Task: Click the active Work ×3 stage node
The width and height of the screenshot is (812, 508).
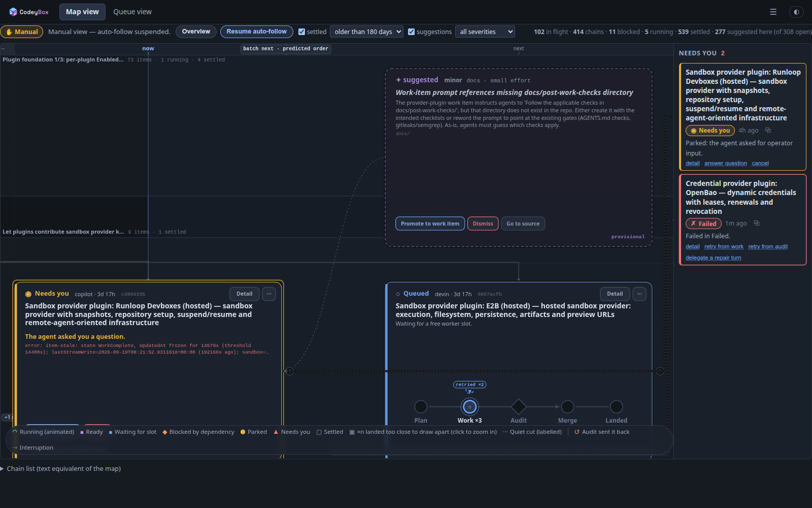Action: pyautogui.click(x=469, y=406)
